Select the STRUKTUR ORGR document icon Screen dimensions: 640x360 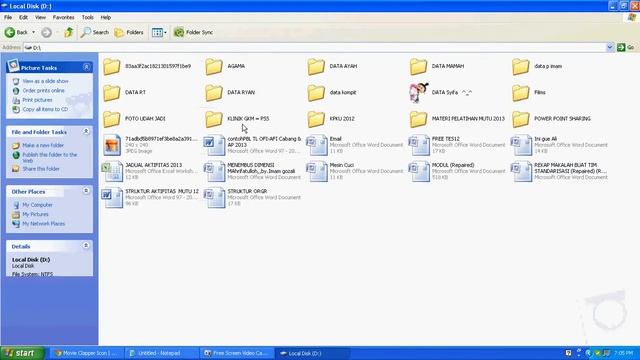pos(214,198)
